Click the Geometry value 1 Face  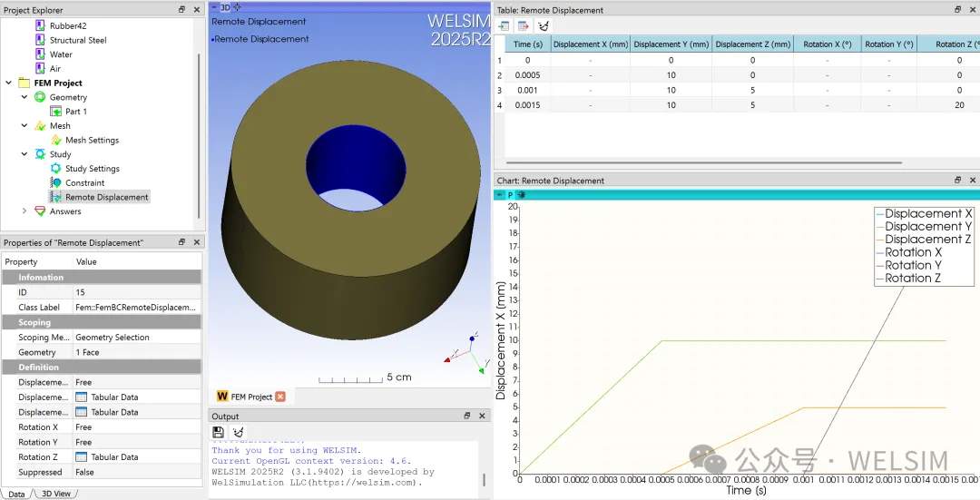[137, 352]
